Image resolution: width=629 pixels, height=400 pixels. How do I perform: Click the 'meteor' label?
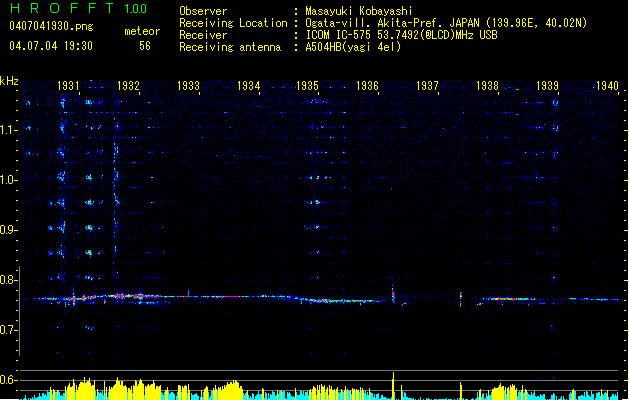[x=142, y=31]
